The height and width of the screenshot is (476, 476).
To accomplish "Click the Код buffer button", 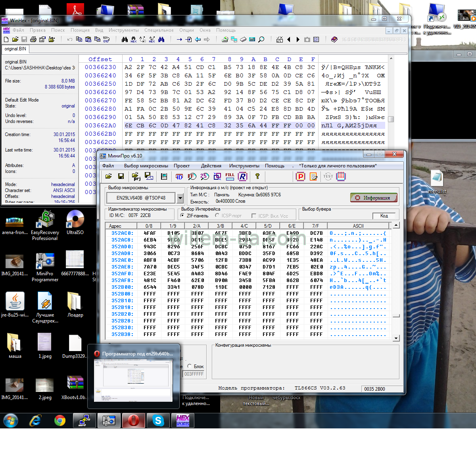I will (384, 215).
